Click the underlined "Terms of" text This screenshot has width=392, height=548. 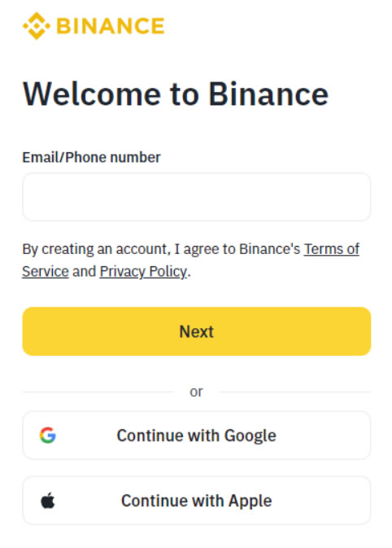click(332, 249)
